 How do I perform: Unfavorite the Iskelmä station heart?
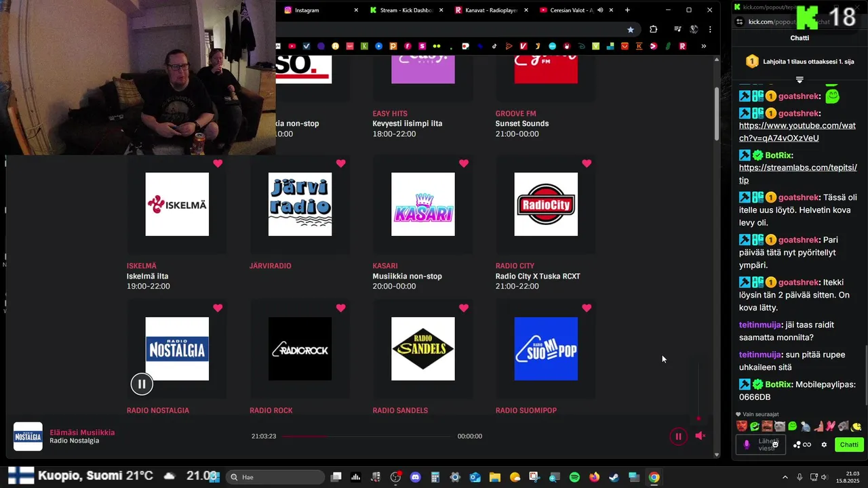pos(218,163)
